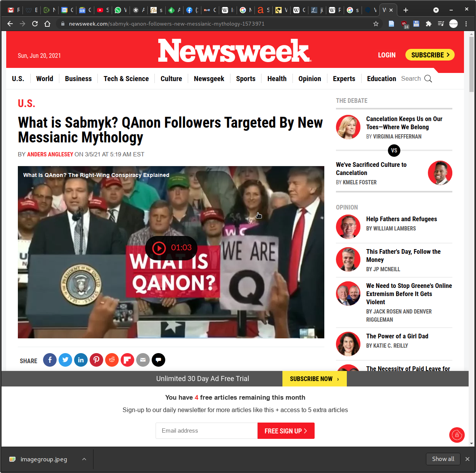476x473 pixels.
Task: Click the yellow SUBSCRIBE button in the header
Action: pos(430,55)
